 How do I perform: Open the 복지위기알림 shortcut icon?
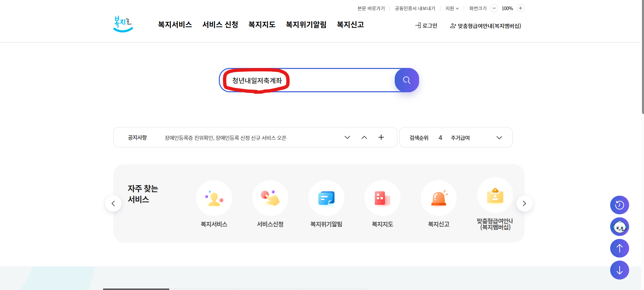click(x=326, y=198)
